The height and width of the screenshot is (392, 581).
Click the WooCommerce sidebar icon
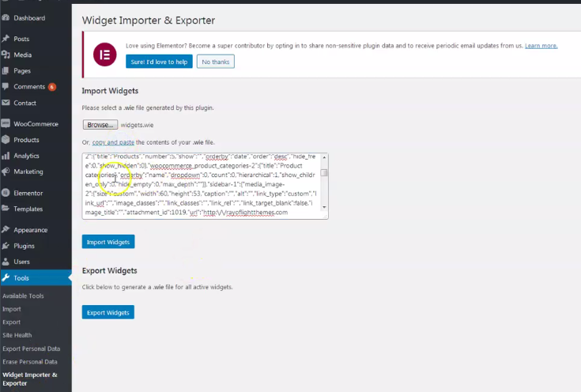click(x=6, y=124)
